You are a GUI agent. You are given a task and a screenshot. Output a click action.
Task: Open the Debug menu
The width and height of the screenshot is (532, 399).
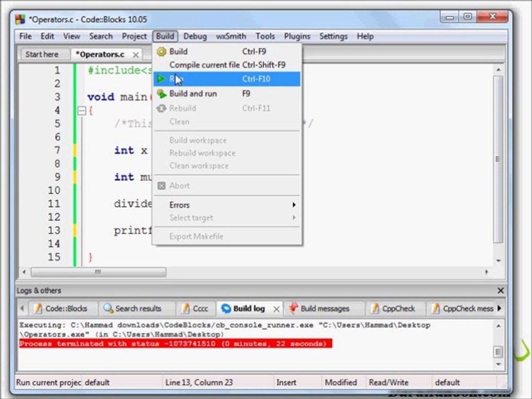[195, 37]
